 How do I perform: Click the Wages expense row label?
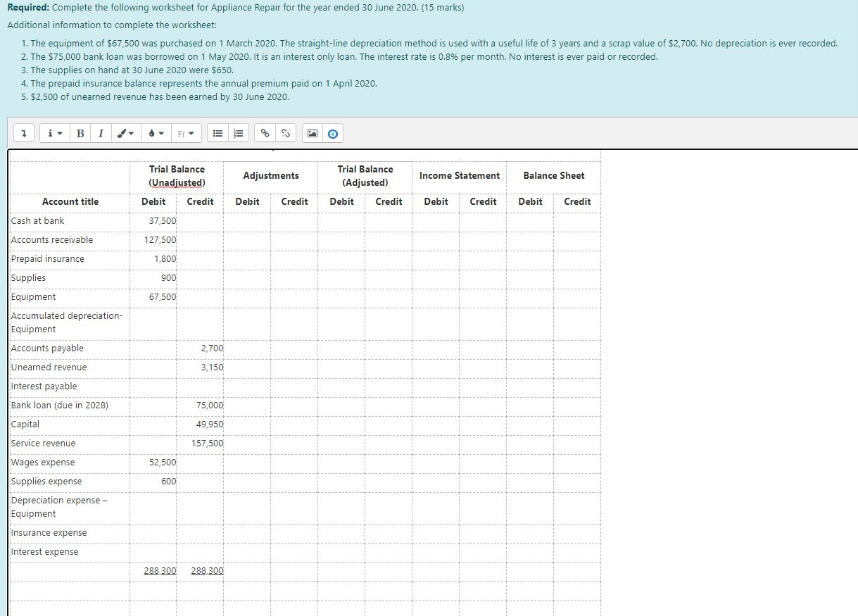tap(43, 463)
